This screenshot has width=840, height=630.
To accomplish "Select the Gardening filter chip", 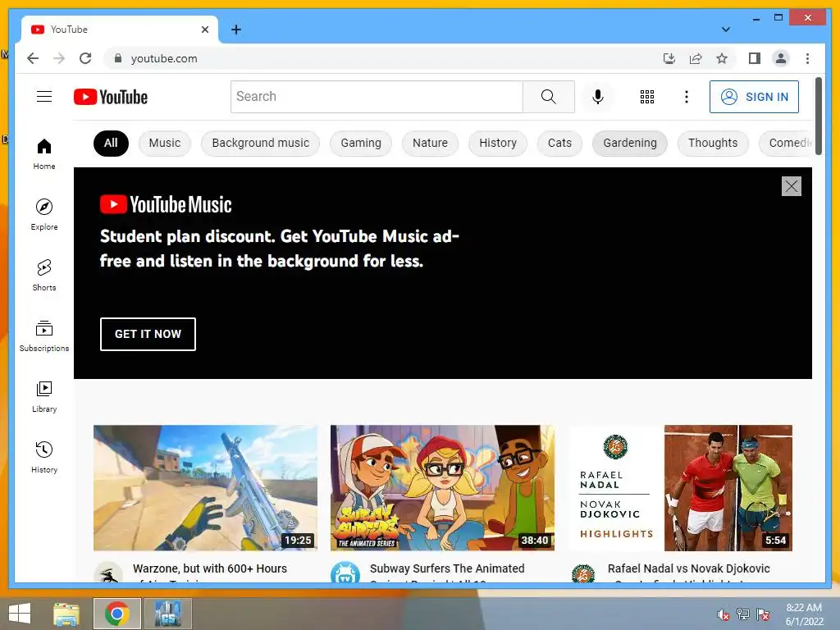I will 629,143.
